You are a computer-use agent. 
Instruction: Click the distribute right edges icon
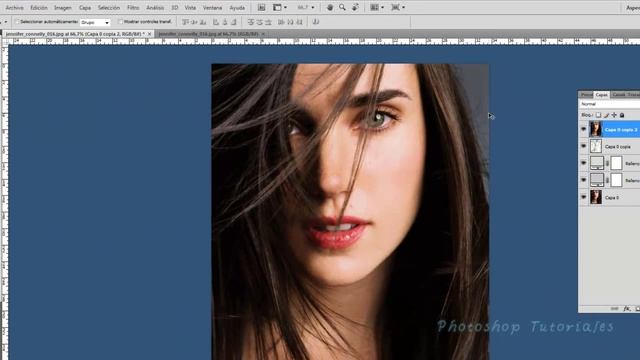click(x=299, y=22)
